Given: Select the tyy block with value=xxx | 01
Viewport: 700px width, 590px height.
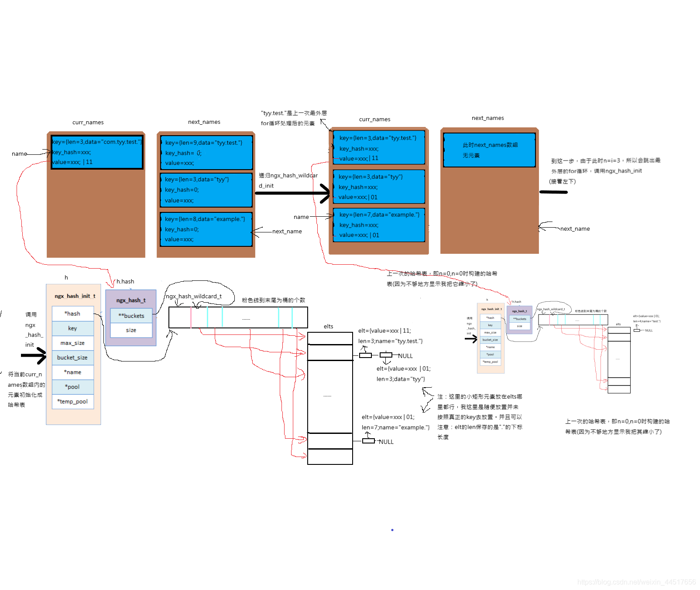Looking at the screenshot, I should point(379,187).
